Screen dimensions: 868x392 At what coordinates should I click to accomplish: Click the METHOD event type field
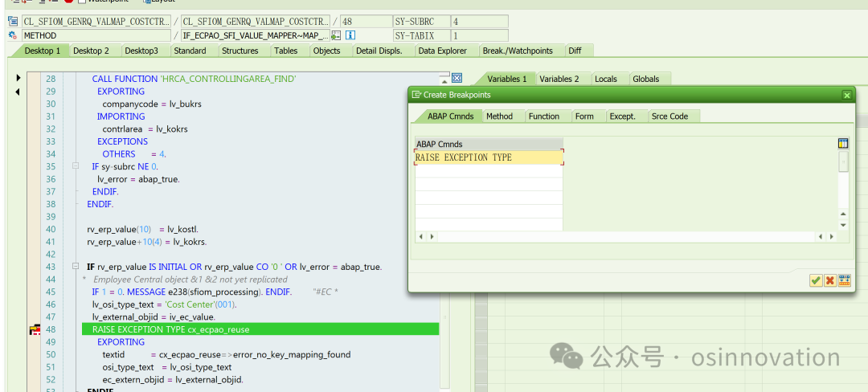coord(96,35)
